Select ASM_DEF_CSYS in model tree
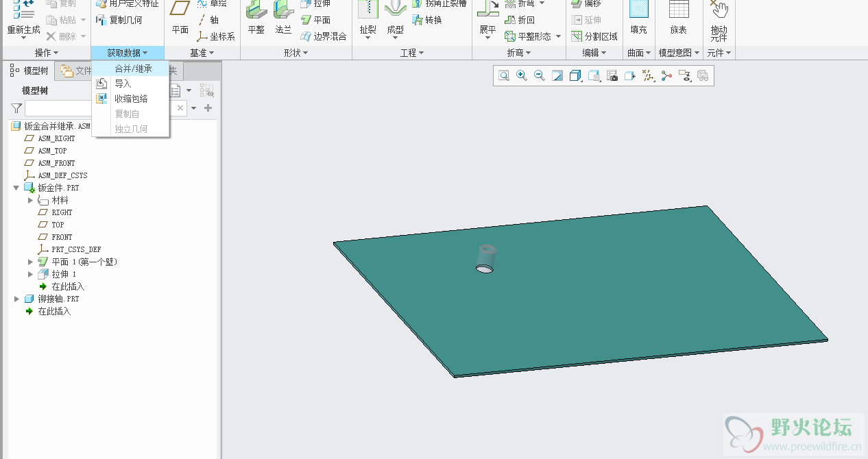 pyautogui.click(x=62, y=175)
